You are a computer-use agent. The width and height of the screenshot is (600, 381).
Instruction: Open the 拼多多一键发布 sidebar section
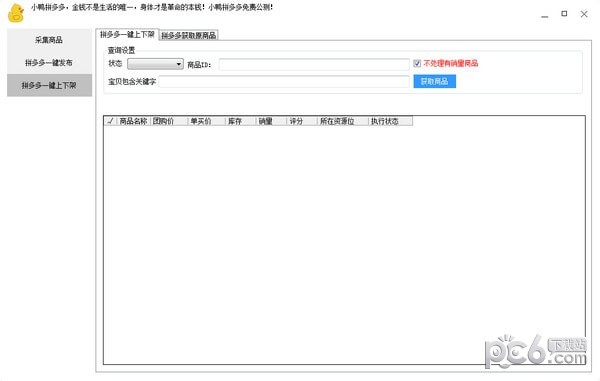point(49,63)
